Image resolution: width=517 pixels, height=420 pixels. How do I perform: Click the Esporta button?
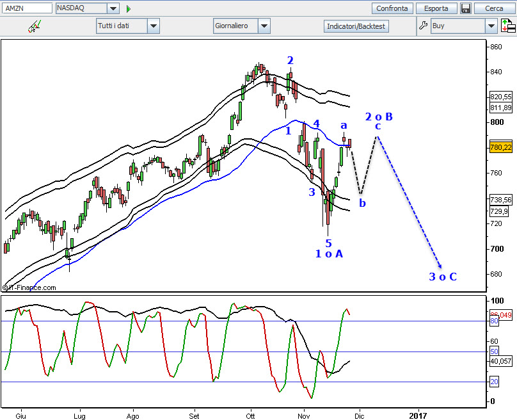[x=436, y=8]
